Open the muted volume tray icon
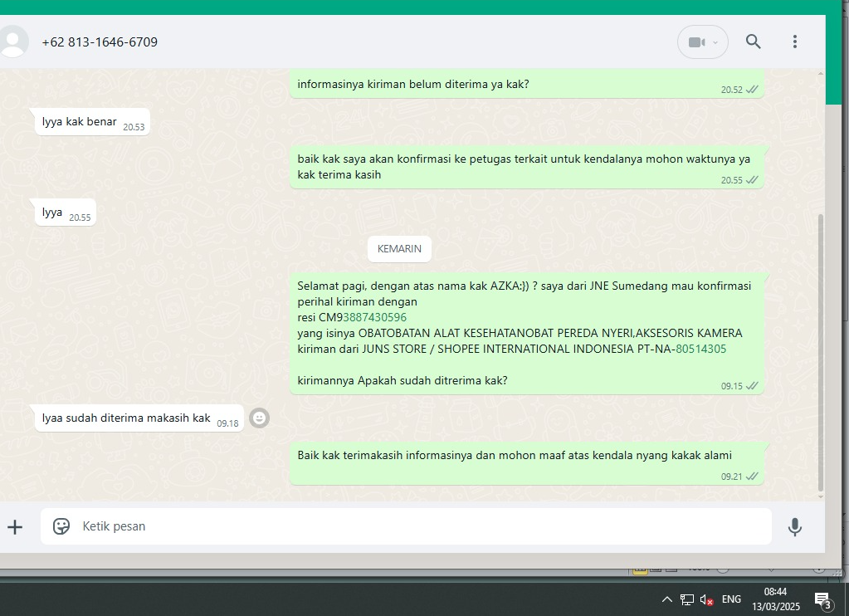The width and height of the screenshot is (849, 616). 706,599
